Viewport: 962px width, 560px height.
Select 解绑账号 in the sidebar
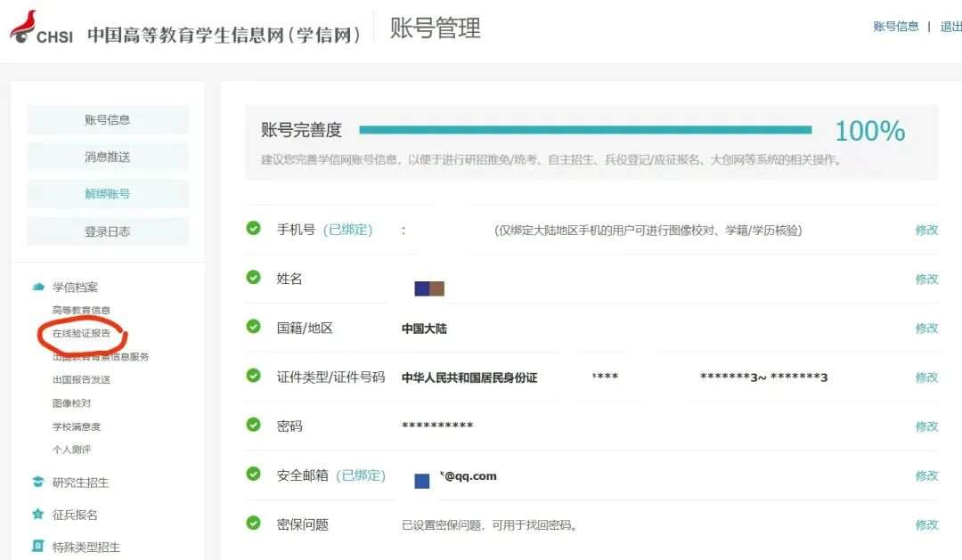coord(108,193)
